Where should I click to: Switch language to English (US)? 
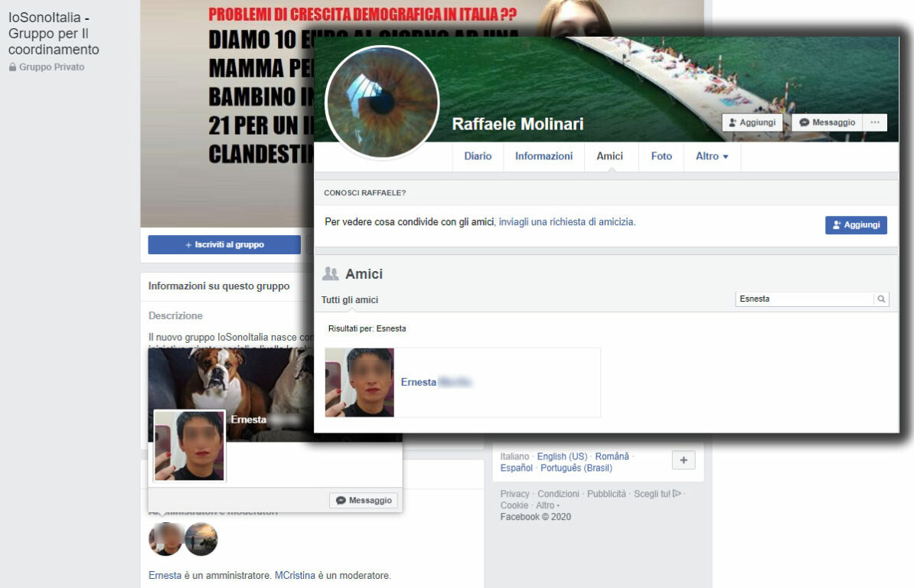click(562, 456)
